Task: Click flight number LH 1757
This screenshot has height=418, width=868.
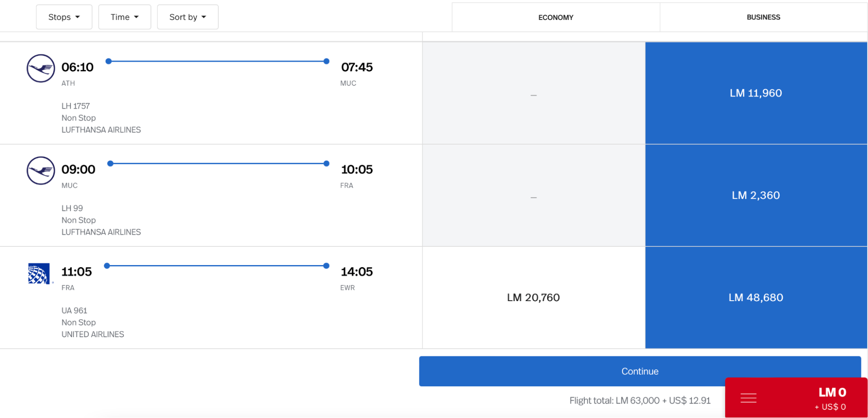Action: [76, 106]
